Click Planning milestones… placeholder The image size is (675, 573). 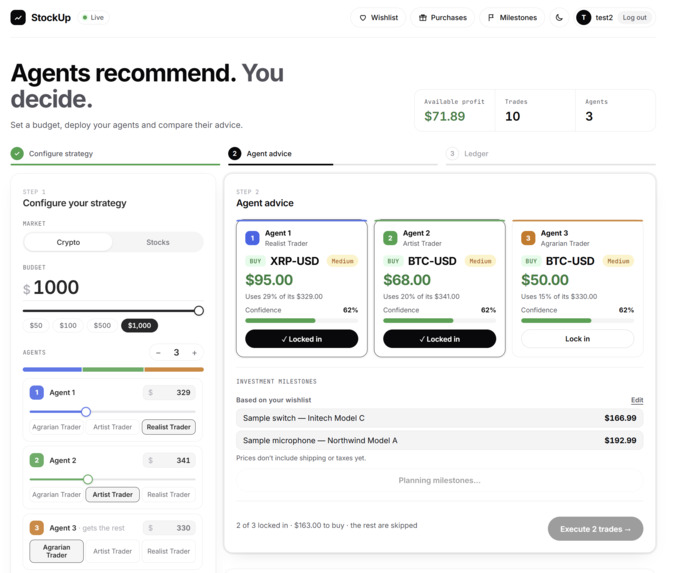pyautogui.click(x=440, y=480)
